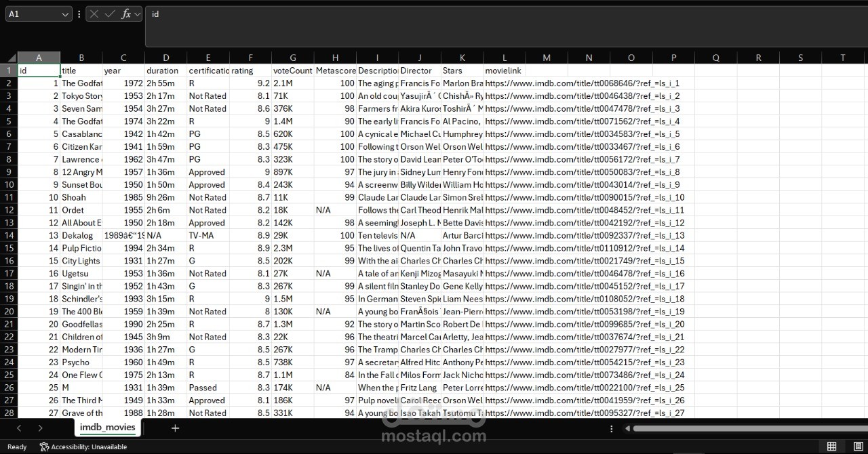Click the 2.3M voteCount cell
868x454 pixels.
click(292, 248)
